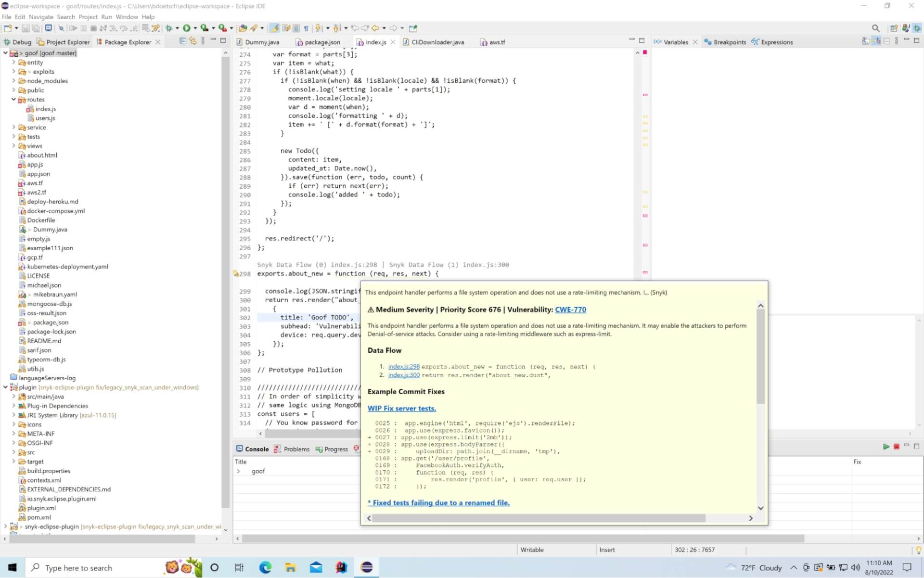924x578 pixels.
Task: Click green run arrow in bottom-right panel
Action: pyautogui.click(x=886, y=447)
